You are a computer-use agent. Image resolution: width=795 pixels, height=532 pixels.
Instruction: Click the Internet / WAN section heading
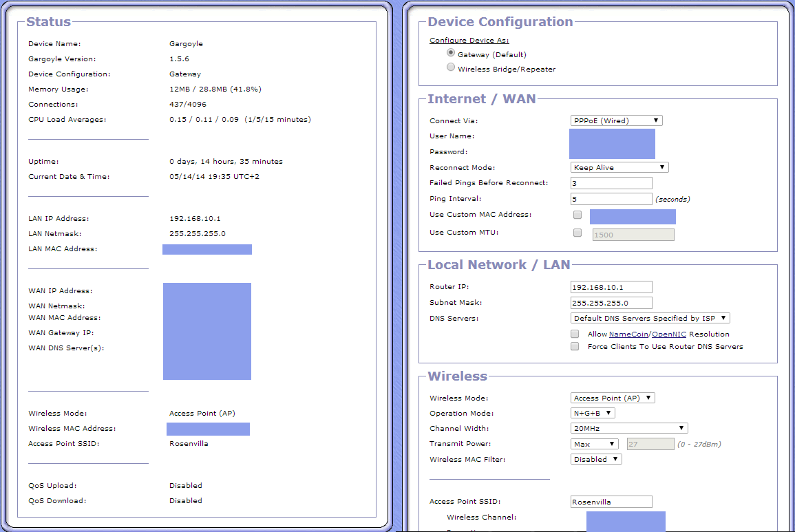coord(482,99)
